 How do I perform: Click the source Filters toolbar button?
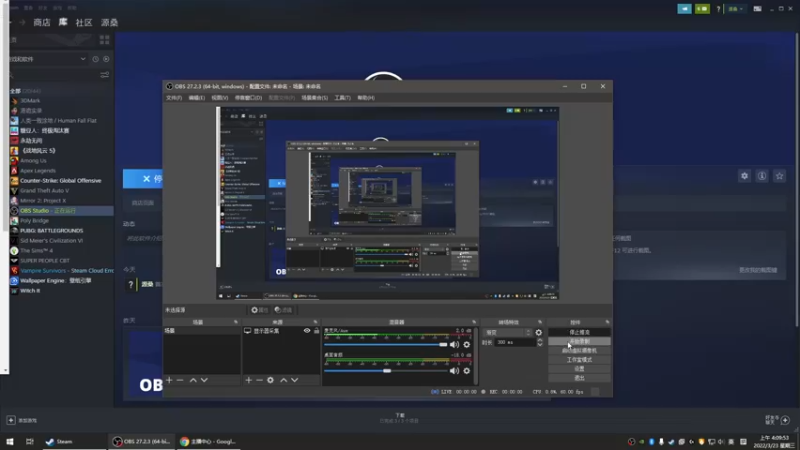coord(283,310)
